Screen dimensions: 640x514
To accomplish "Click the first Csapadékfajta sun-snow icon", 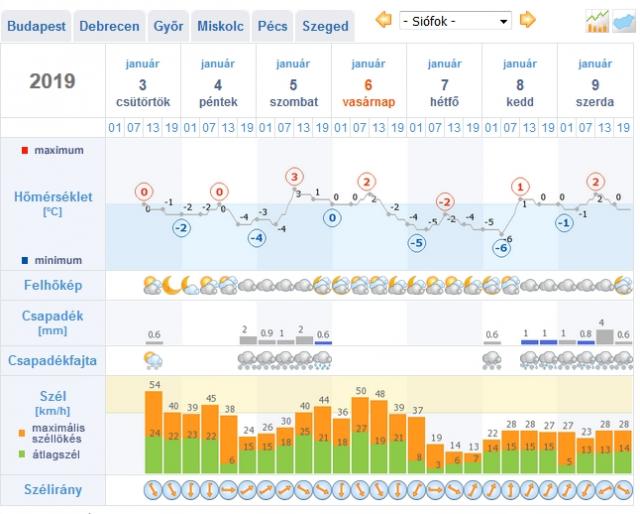I will [153, 360].
